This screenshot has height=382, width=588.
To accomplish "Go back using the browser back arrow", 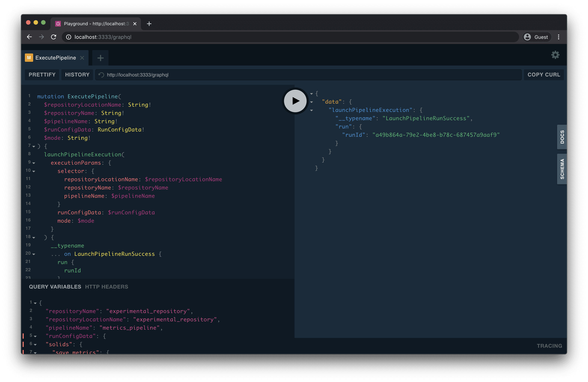I will [x=29, y=37].
